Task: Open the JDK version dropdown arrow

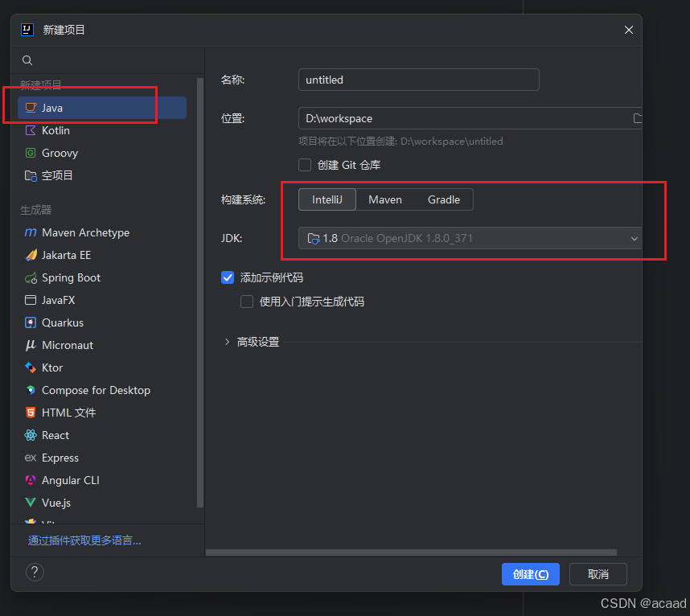Action: point(635,239)
